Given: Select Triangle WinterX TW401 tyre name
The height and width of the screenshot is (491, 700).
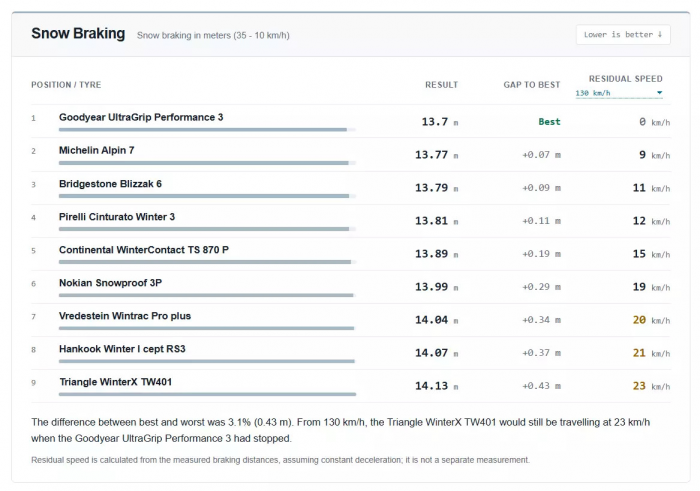Looking at the screenshot, I should pyautogui.click(x=116, y=382).
